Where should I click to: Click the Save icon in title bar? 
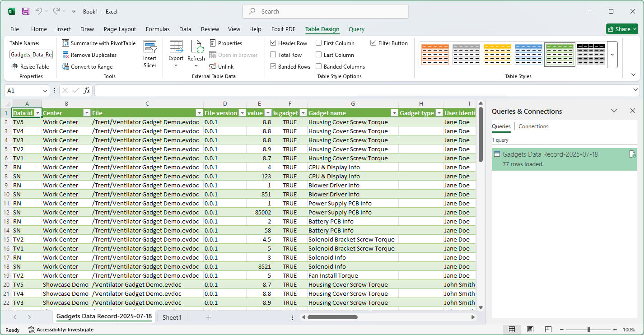tap(26, 11)
